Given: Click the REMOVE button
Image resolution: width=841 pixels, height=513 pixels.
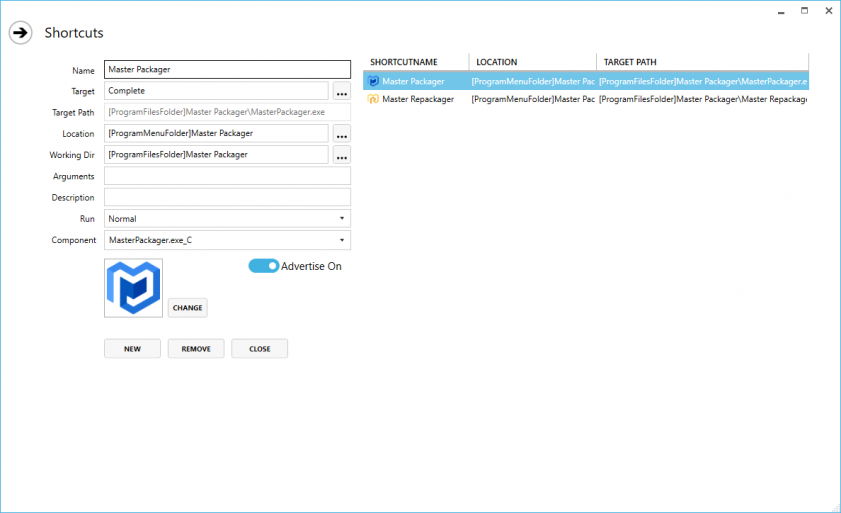Looking at the screenshot, I should pos(196,349).
